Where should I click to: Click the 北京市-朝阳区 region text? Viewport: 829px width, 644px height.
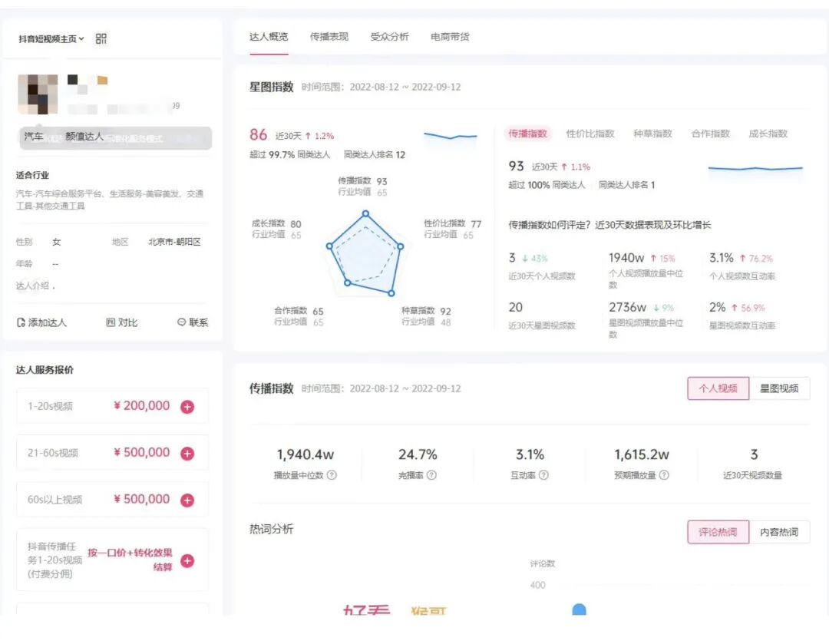coord(174,242)
